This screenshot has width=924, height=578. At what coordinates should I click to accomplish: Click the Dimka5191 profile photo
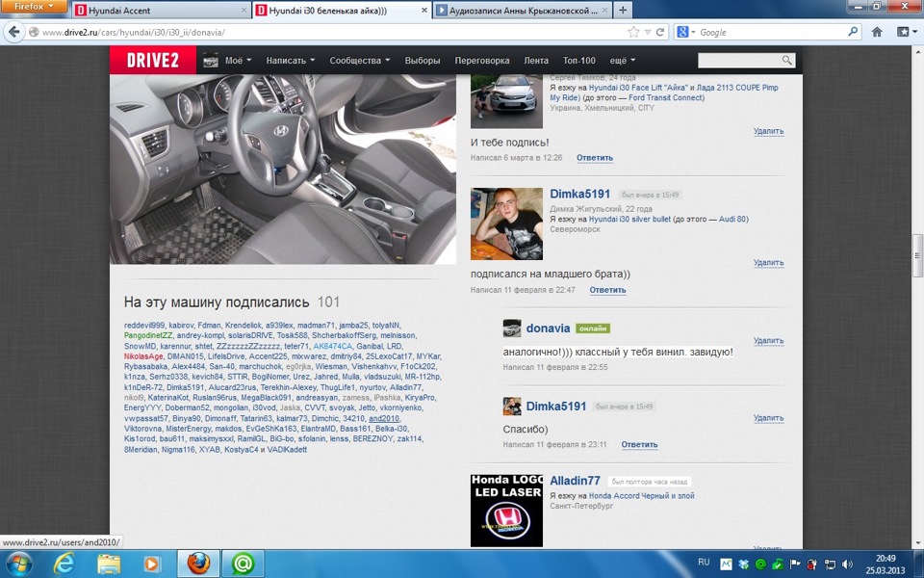coord(506,224)
